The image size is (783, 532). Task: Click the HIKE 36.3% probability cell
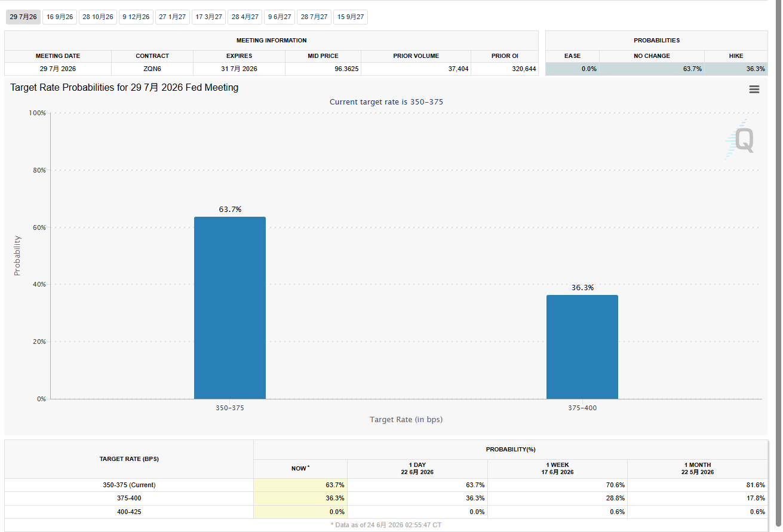tap(736, 69)
